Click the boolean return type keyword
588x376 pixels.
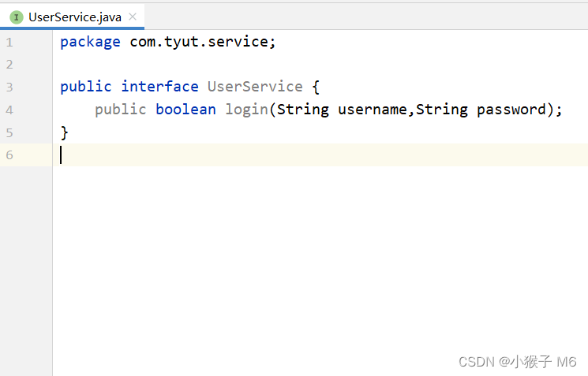(185, 110)
